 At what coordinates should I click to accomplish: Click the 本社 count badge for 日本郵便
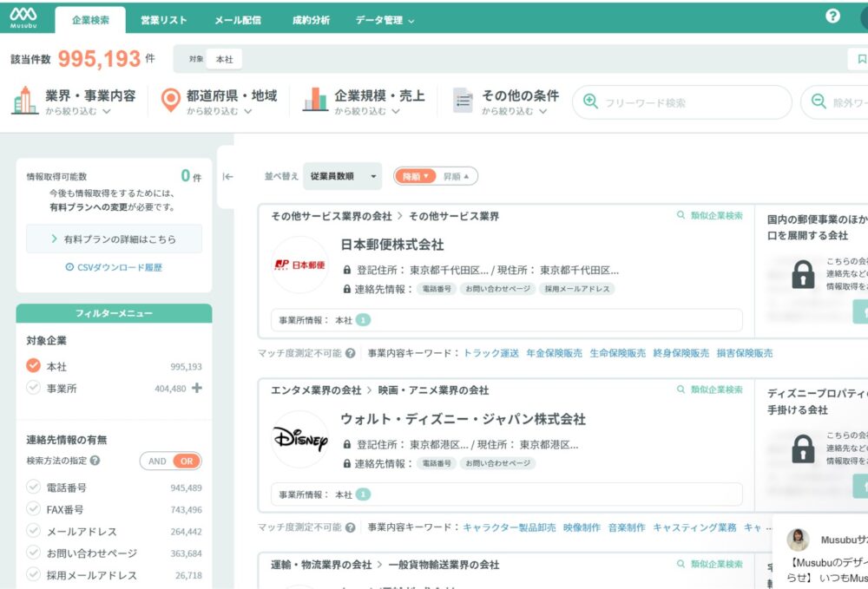[363, 320]
